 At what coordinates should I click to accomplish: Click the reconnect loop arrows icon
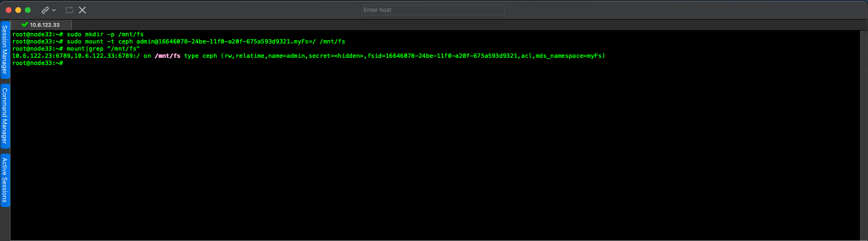point(69,10)
